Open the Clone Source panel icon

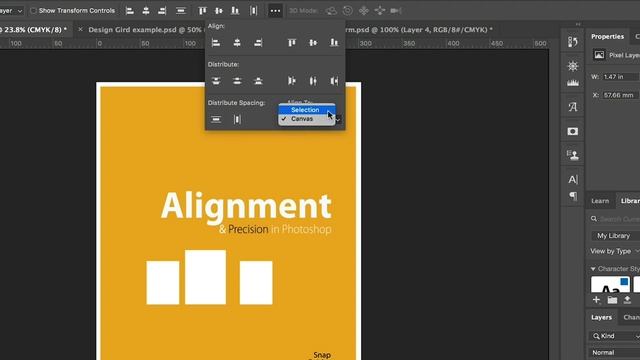pyautogui.click(x=573, y=155)
